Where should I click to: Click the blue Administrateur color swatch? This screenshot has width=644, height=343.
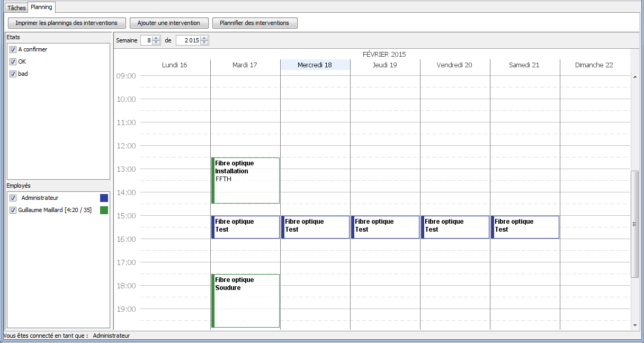pos(104,198)
